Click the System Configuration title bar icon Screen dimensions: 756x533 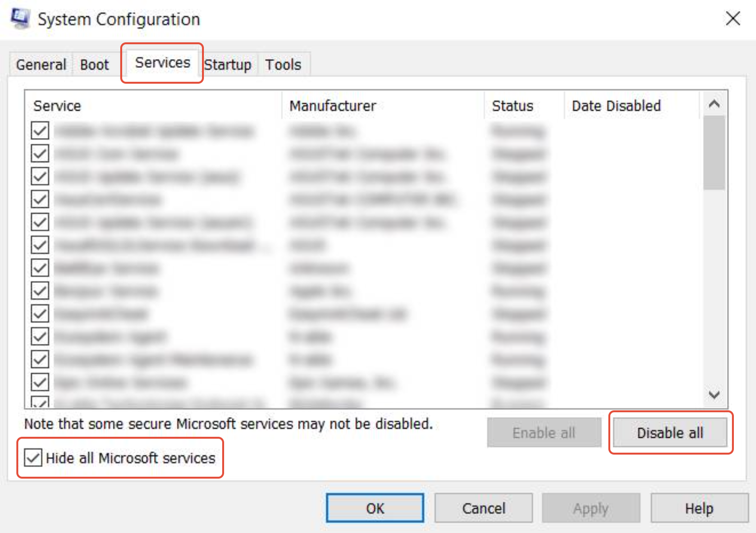(x=20, y=19)
